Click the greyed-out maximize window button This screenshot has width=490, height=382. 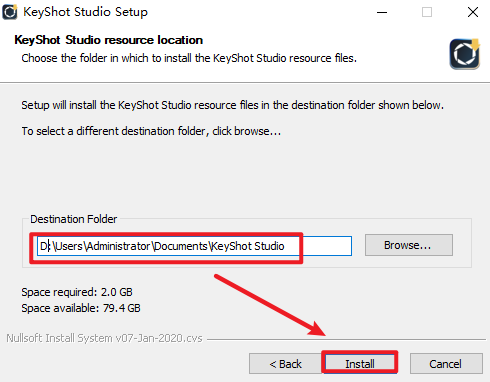pyautogui.click(x=427, y=12)
